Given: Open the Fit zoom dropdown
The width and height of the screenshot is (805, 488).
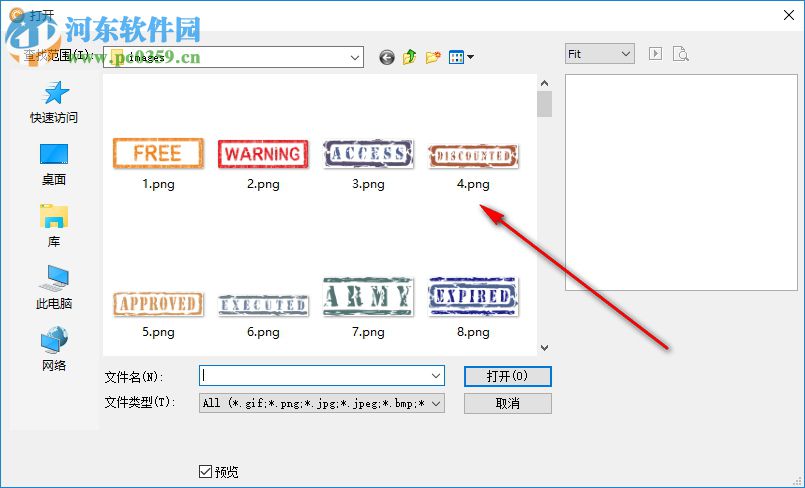Looking at the screenshot, I should point(600,54).
